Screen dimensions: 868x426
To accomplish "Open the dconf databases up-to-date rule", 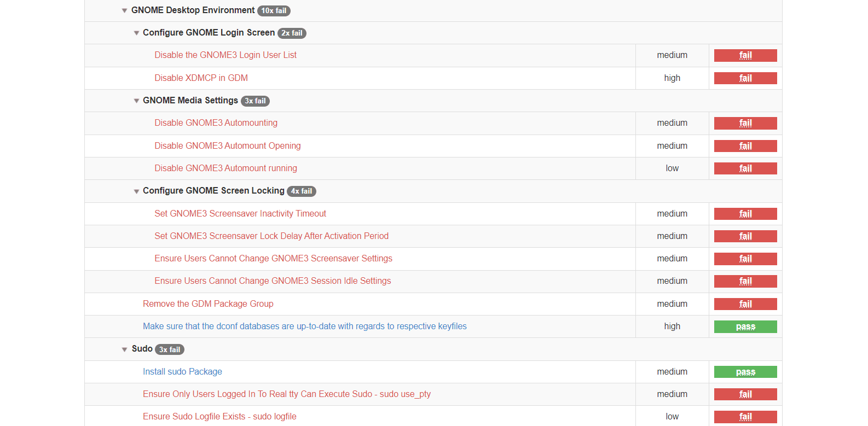I will coord(304,326).
